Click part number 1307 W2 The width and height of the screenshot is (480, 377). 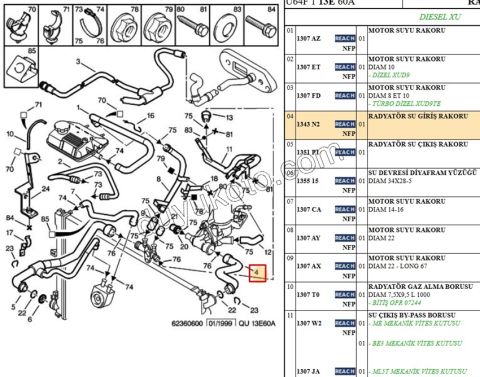click(309, 323)
